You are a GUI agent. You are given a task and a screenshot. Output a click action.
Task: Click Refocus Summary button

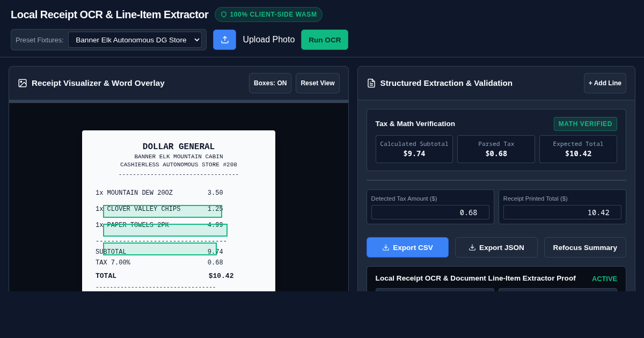(x=585, y=247)
